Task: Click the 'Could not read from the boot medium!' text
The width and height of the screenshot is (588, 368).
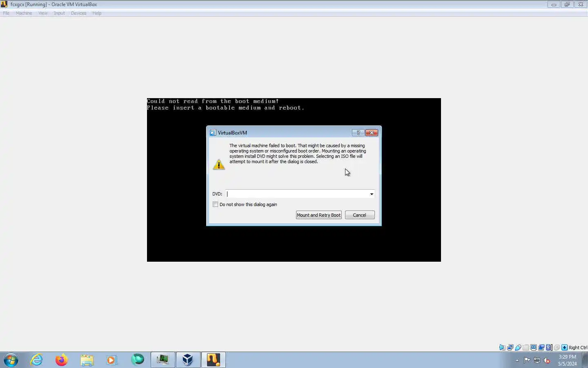Action: [213, 101]
